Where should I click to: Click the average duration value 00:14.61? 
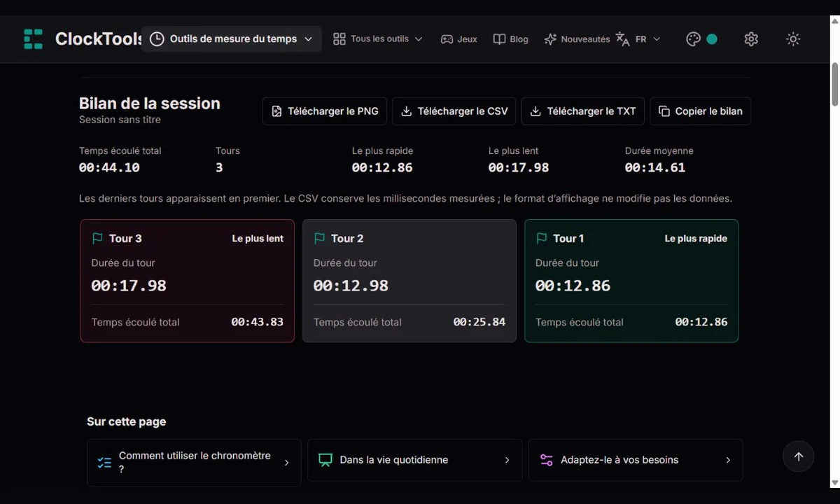pyautogui.click(x=655, y=167)
